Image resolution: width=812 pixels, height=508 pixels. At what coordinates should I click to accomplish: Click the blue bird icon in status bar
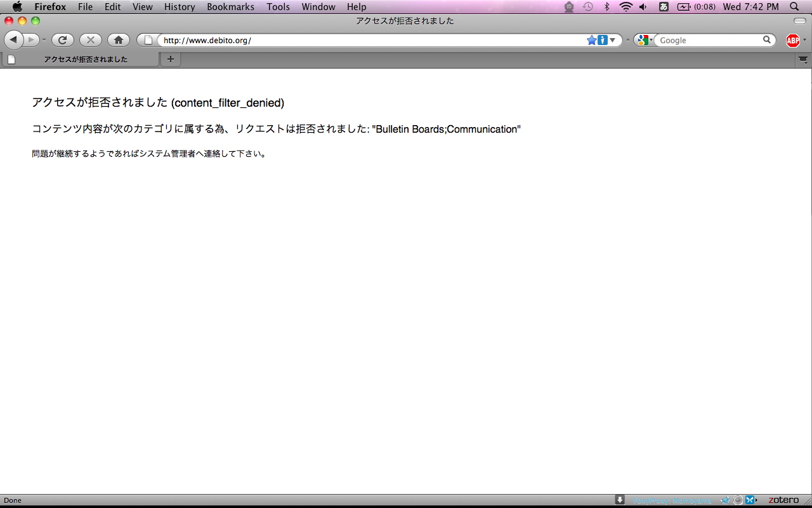coord(725,500)
